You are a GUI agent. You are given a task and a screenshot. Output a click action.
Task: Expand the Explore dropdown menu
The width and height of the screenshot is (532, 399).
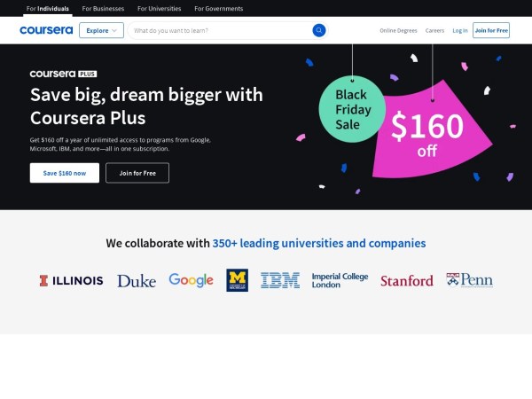click(x=101, y=30)
